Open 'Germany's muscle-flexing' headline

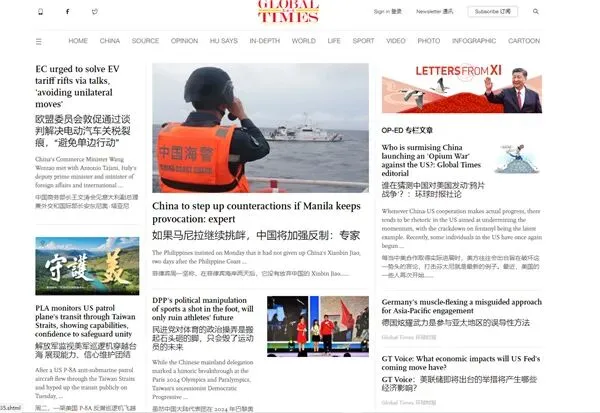point(462,306)
